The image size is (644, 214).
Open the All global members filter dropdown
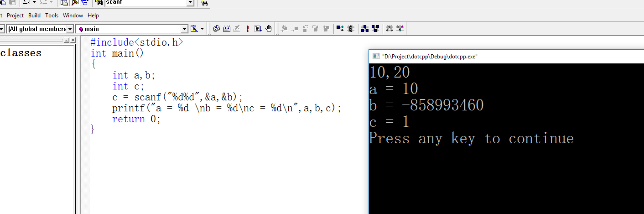[x=70, y=29]
